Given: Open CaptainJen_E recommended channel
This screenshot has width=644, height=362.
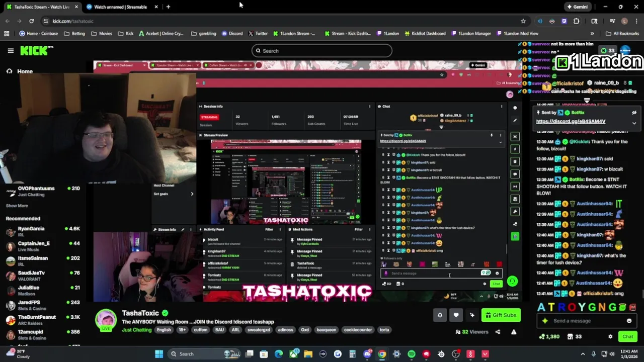Looking at the screenshot, I should point(43,246).
